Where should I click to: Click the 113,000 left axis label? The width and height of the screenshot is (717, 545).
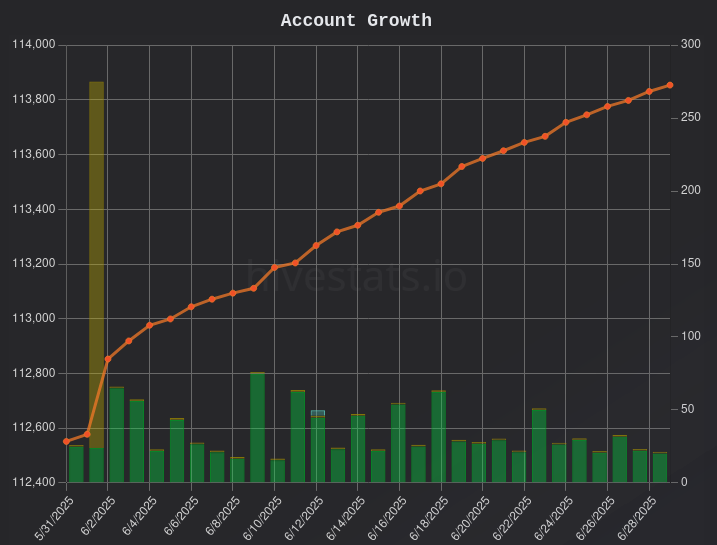(x=33, y=318)
